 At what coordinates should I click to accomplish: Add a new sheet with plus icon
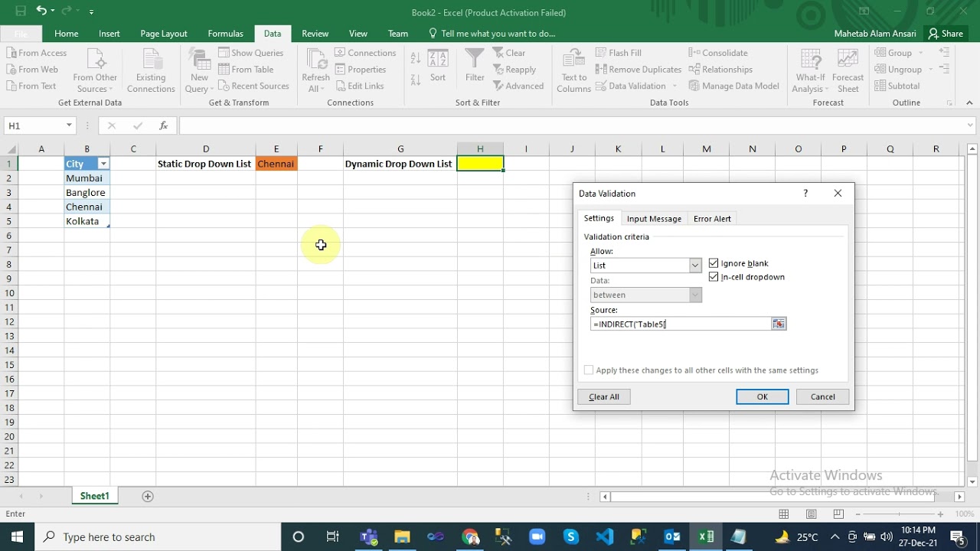tap(148, 496)
